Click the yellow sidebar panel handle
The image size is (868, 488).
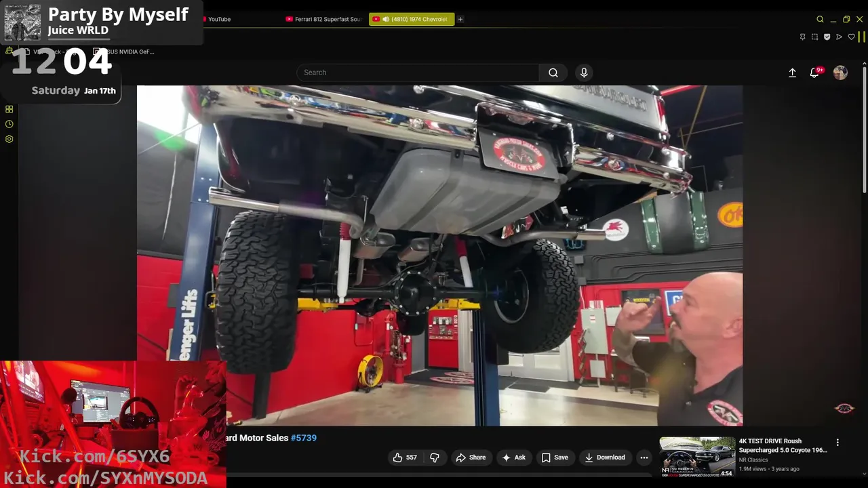[x=863, y=37]
